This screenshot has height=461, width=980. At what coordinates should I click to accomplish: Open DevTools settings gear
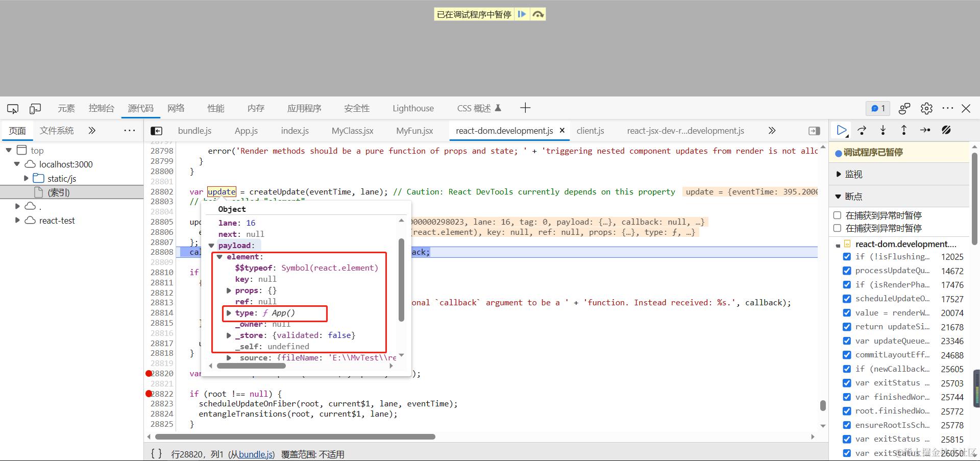pos(926,108)
